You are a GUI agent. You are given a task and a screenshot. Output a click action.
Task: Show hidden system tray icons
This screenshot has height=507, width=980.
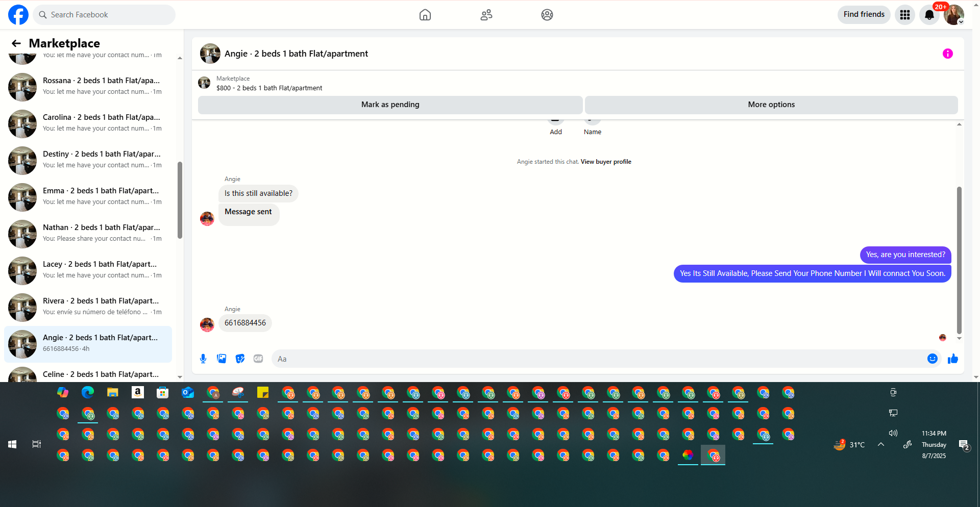pos(881,444)
